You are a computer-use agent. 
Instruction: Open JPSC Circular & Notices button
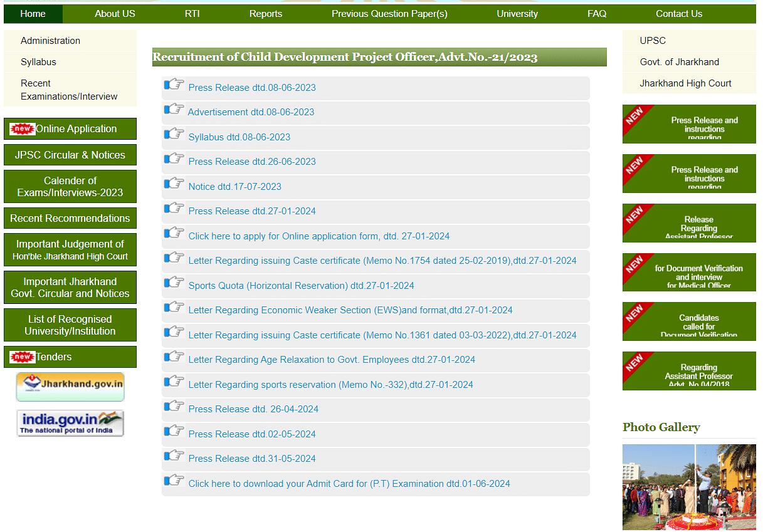tap(70, 155)
